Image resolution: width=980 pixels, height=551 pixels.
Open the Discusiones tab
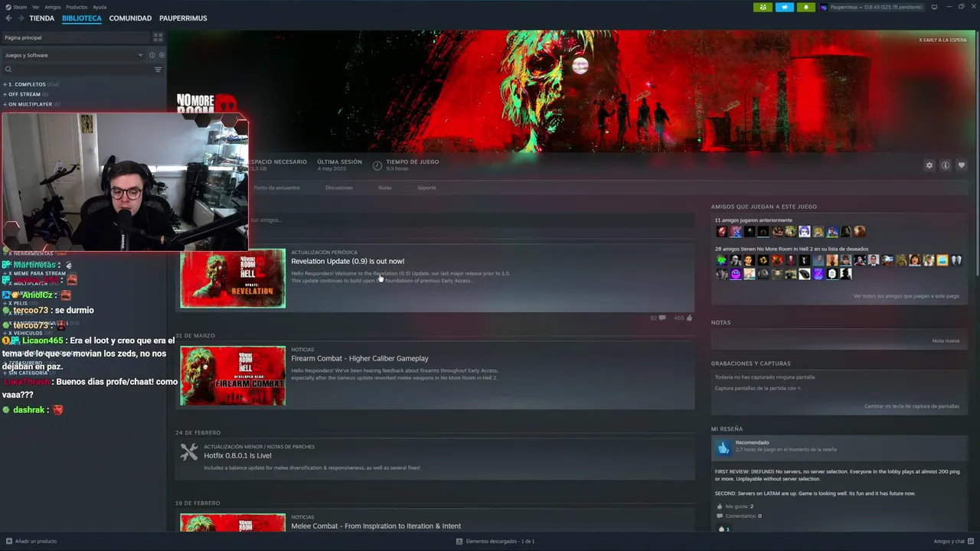(x=338, y=187)
